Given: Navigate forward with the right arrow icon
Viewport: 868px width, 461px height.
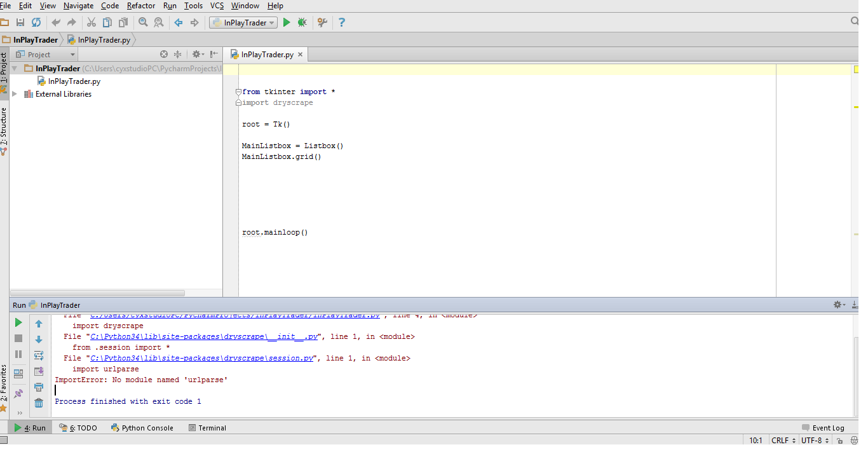Looking at the screenshot, I should coord(194,22).
